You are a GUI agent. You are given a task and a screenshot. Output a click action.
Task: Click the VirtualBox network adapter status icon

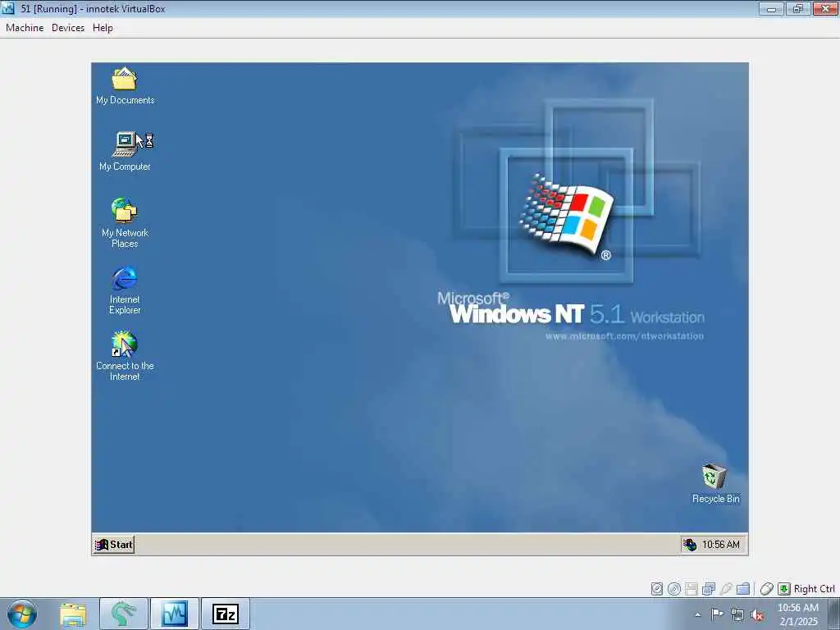click(x=708, y=589)
